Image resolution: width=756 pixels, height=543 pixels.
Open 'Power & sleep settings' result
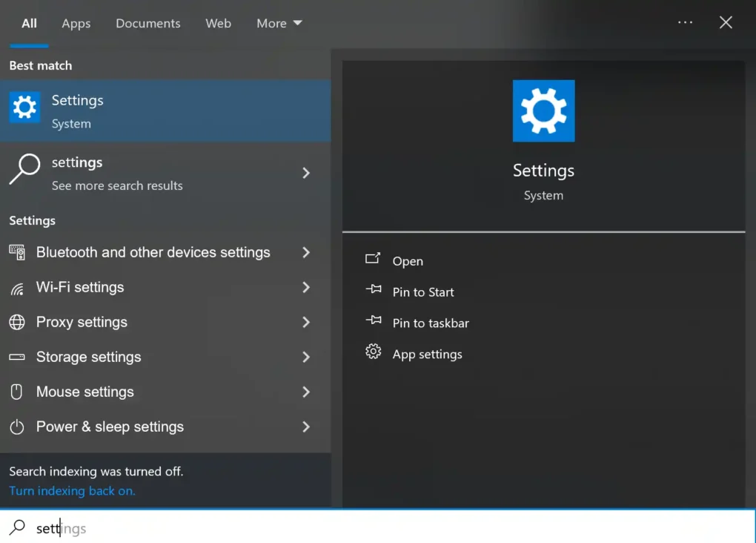(x=165, y=427)
